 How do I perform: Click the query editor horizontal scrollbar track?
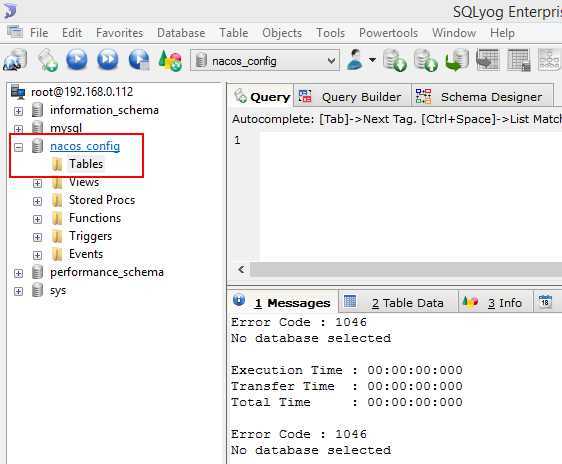point(406,269)
